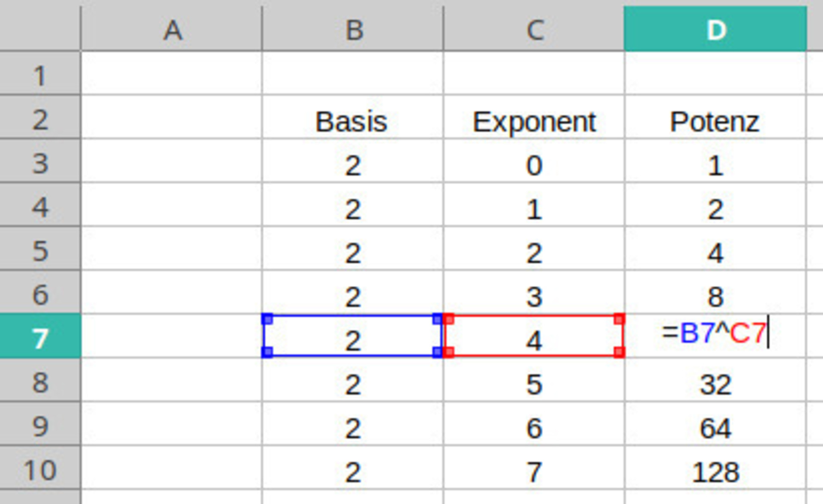Click the Exponent header cell
The height and width of the screenshot is (504, 823).
[534, 122]
